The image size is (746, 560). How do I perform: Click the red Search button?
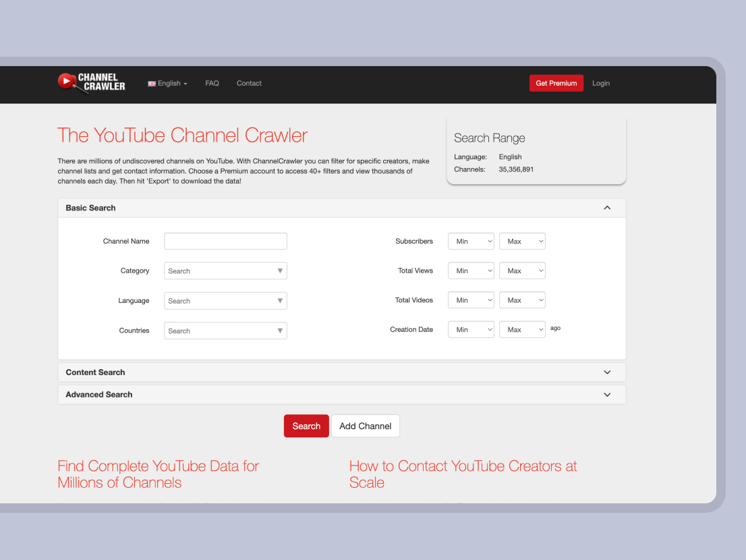tap(306, 426)
